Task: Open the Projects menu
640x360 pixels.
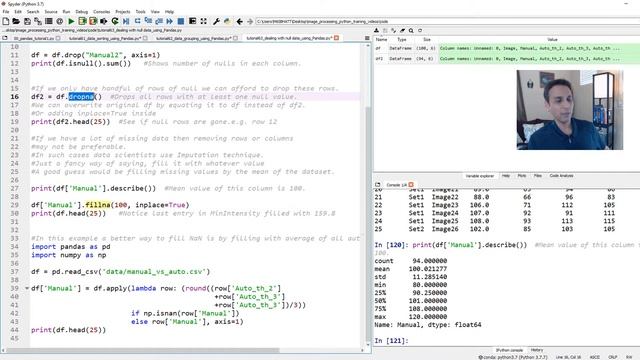Action: [x=122, y=12]
